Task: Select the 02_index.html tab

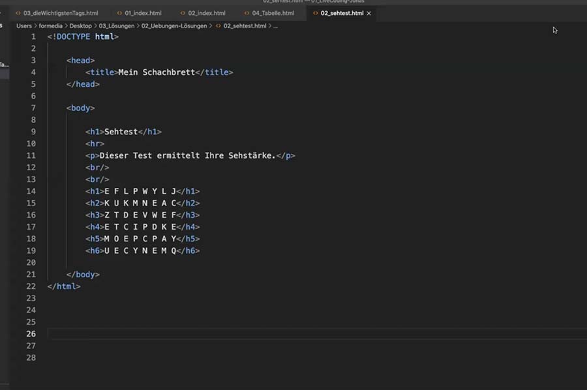Action: (x=206, y=13)
